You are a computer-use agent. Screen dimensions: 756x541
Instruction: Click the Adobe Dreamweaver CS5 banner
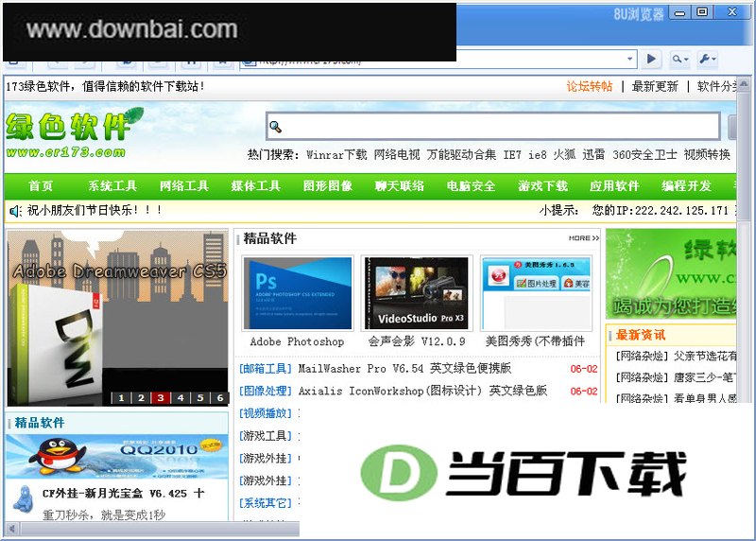tap(117, 318)
